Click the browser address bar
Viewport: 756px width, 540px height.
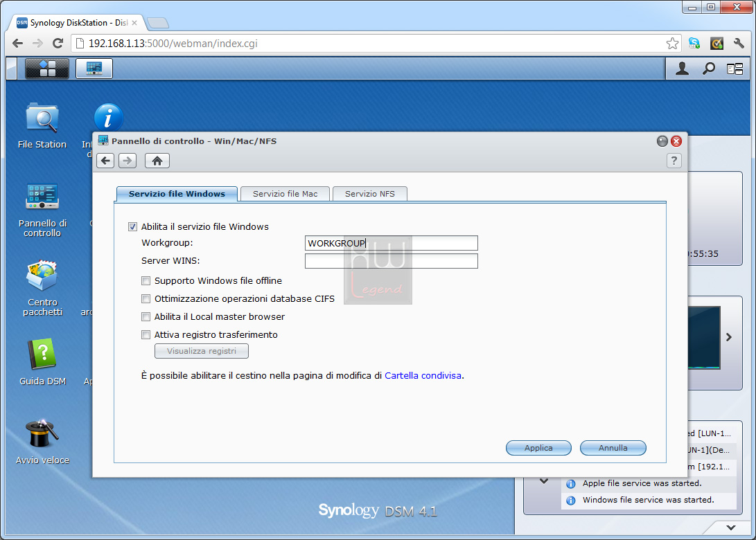click(x=376, y=44)
